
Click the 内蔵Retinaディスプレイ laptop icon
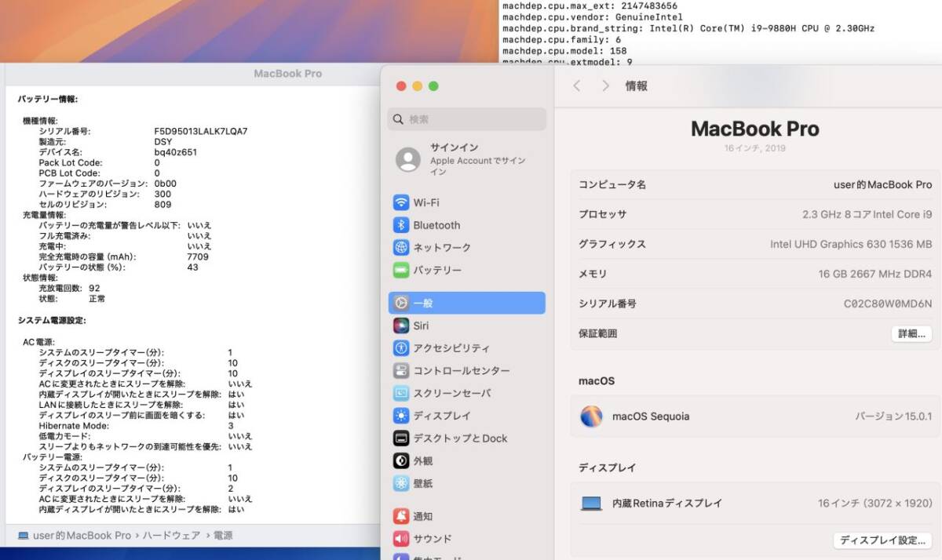[x=591, y=504]
